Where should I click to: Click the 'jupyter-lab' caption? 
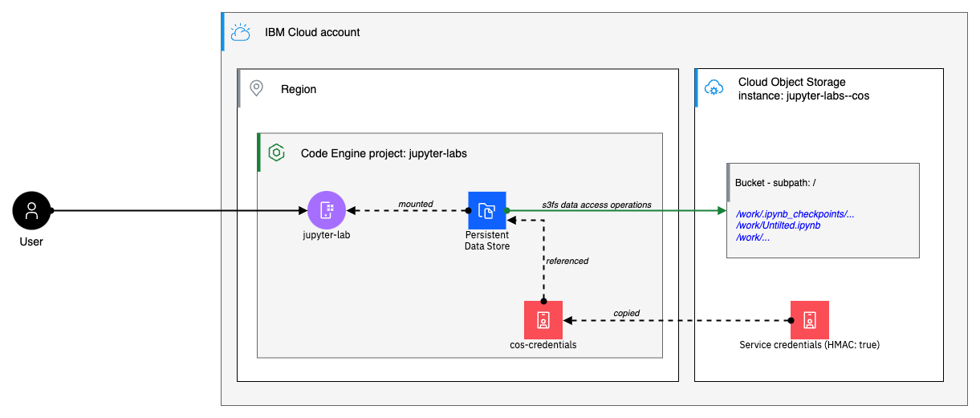327,236
